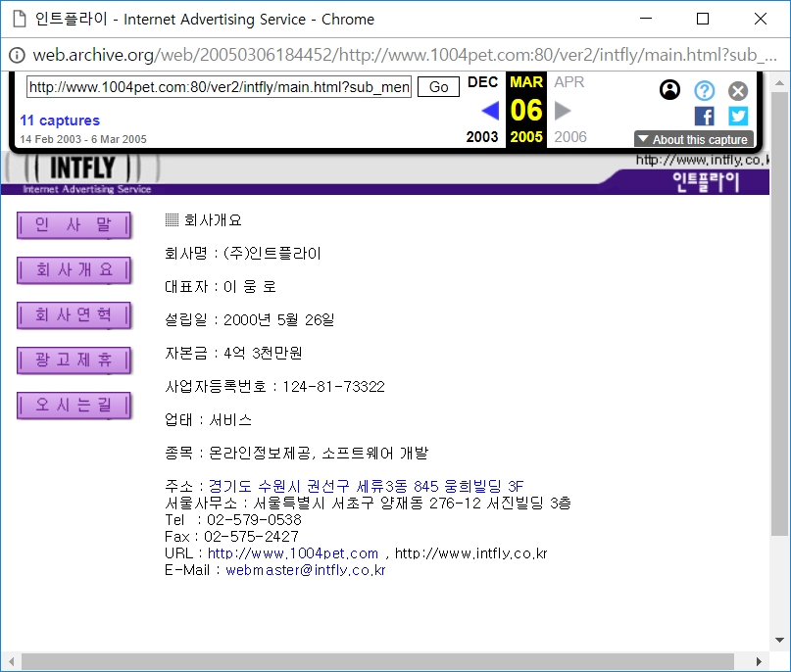791x672 pixels.
Task: Click the webmaster@intfly.co.kr email link
Action: point(305,570)
